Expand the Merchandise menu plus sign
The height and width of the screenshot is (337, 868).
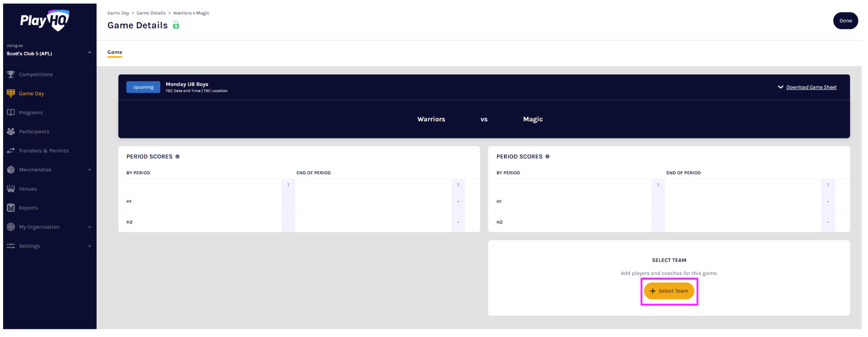(x=90, y=170)
